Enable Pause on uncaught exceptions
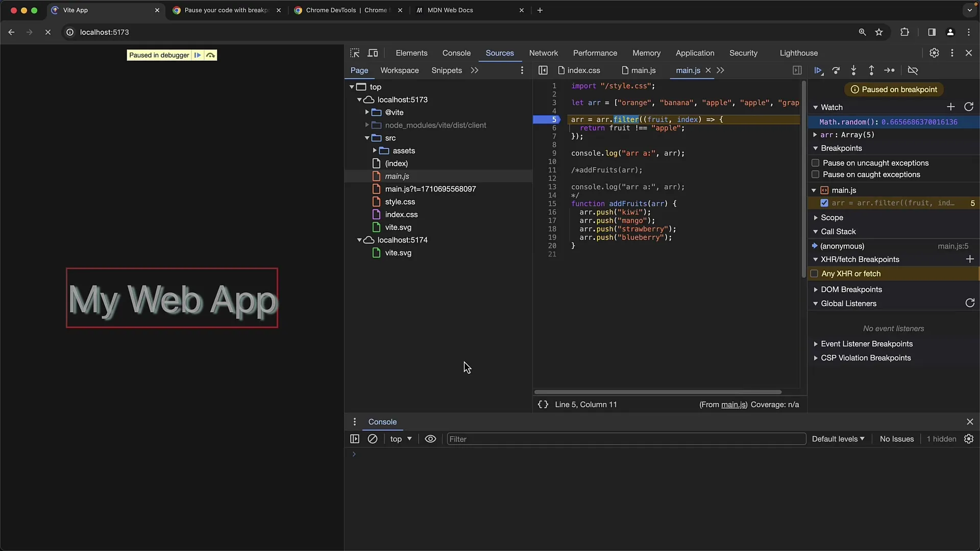This screenshot has height=551, width=980. point(816,163)
